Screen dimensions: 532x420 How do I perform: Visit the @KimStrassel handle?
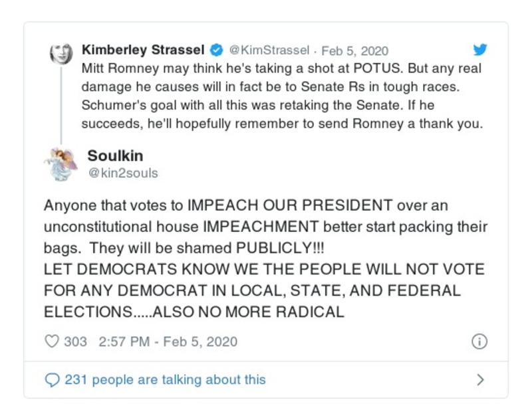coord(270,51)
